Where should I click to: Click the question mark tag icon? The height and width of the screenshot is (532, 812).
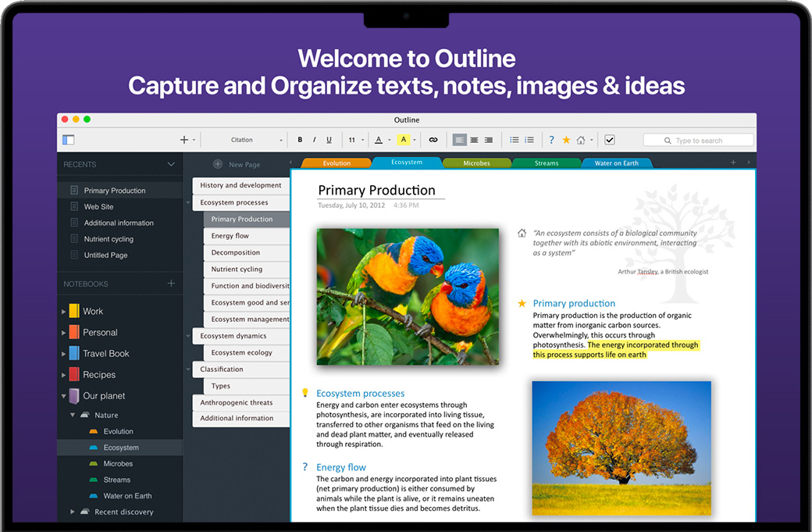pyautogui.click(x=551, y=140)
